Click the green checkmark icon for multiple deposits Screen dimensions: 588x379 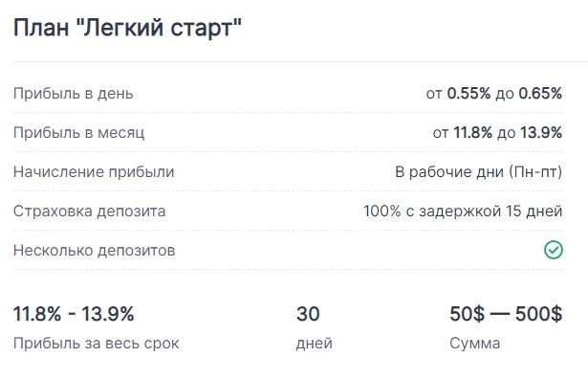(x=554, y=251)
